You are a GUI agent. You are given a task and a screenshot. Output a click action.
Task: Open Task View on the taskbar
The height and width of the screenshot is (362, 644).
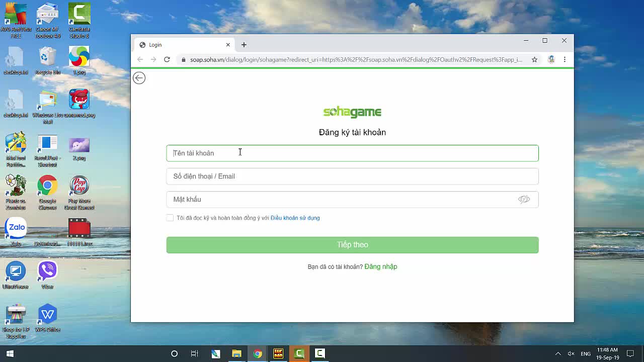pos(194,353)
